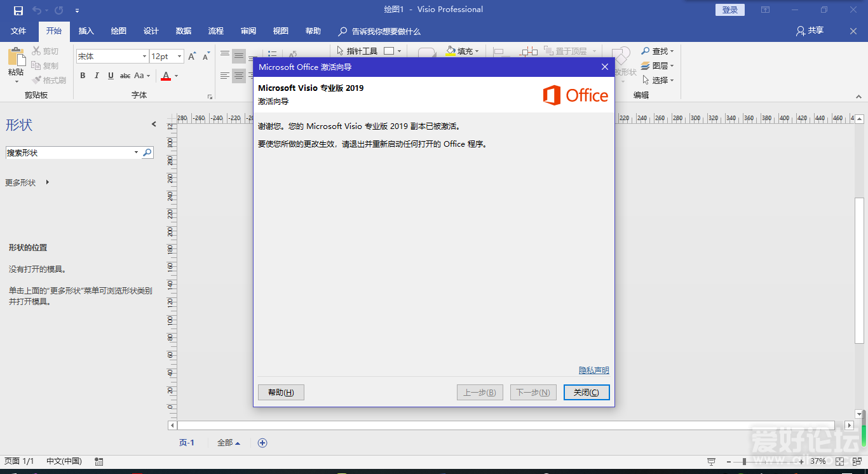Image resolution: width=868 pixels, height=474 pixels.
Task: Toggle align left text button
Action: [225, 76]
